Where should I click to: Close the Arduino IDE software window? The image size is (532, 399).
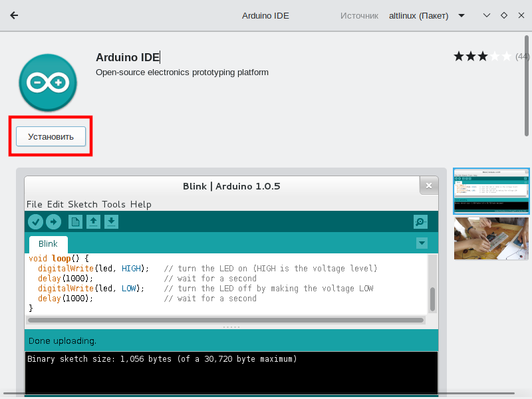521,15
